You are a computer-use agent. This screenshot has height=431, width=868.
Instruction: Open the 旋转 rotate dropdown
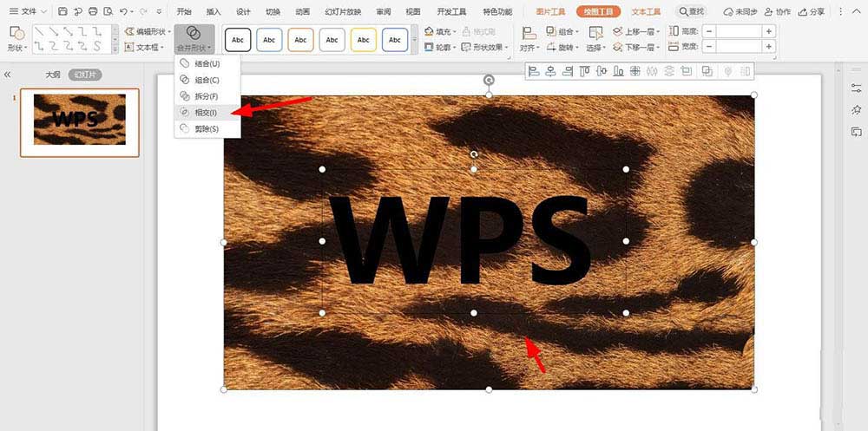coord(562,48)
